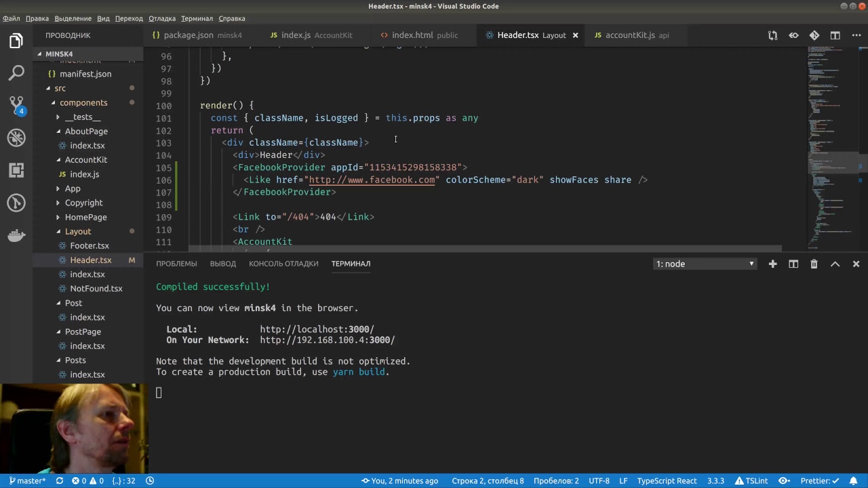Image resolution: width=868 pixels, height=488 pixels.
Task: Open the editor More Actions ellipsis menu
Action: tap(856, 35)
